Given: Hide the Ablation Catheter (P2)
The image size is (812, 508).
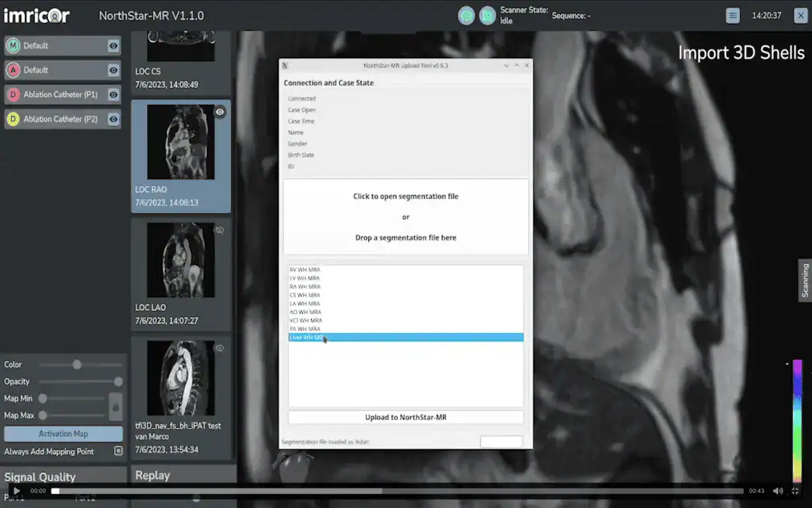Looking at the screenshot, I should (x=114, y=119).
